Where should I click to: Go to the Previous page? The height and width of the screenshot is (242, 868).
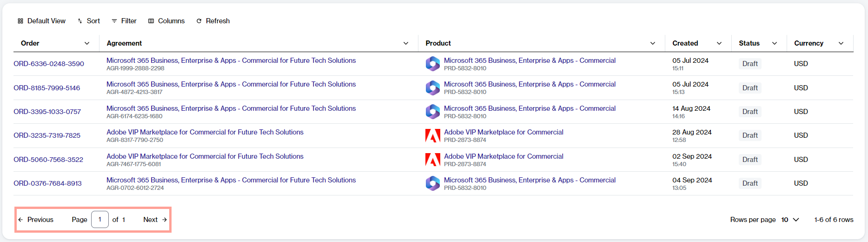(36, 220)
